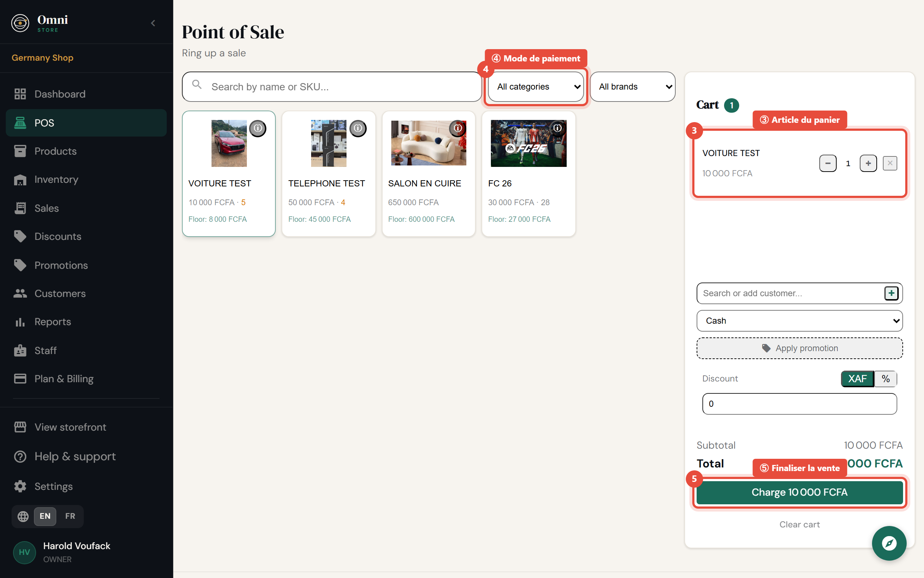This screenshot has height=578, width=924.
Task: Click the Apply promotion button
Action: click(799, 348)
